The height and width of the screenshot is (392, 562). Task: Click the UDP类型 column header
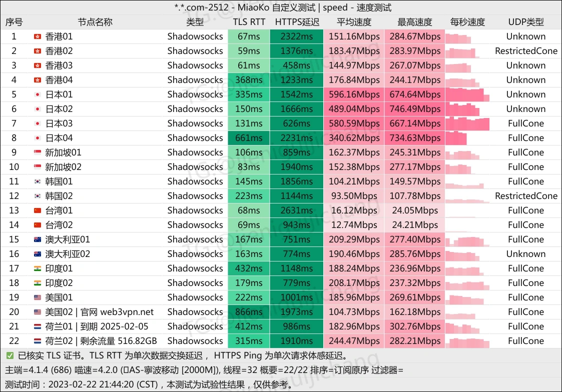click(x=526, y=21)
